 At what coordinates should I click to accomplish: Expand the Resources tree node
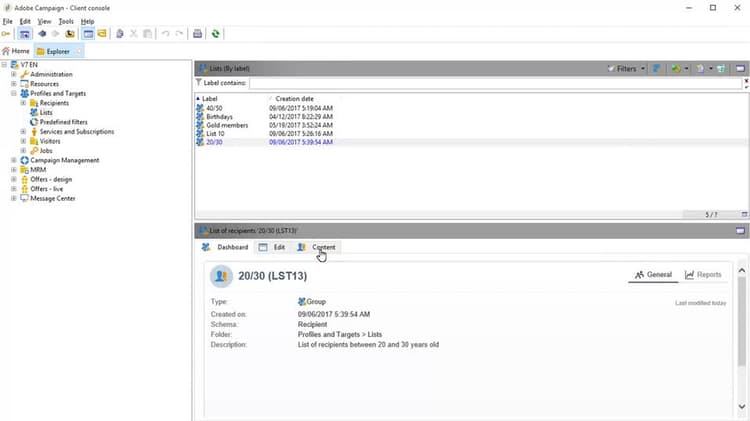14,84
